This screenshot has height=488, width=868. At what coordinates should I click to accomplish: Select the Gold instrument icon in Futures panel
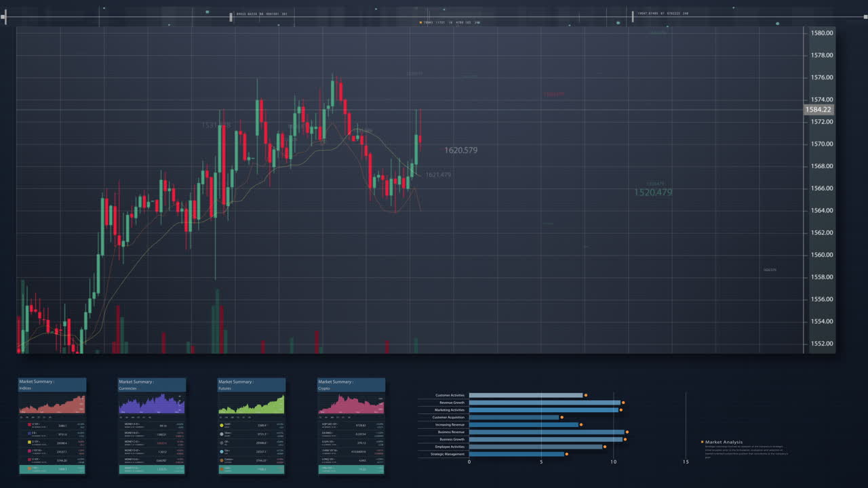[221, 426]
